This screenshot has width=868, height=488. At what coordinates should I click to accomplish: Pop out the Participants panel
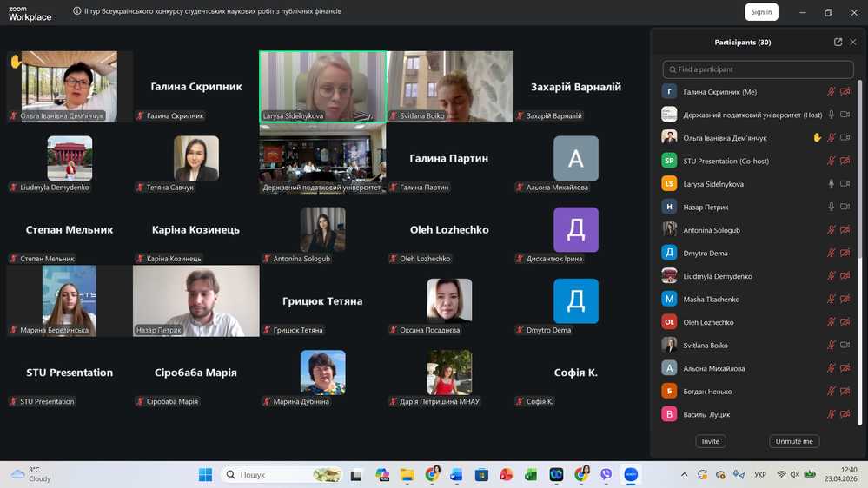pos(838,42)
